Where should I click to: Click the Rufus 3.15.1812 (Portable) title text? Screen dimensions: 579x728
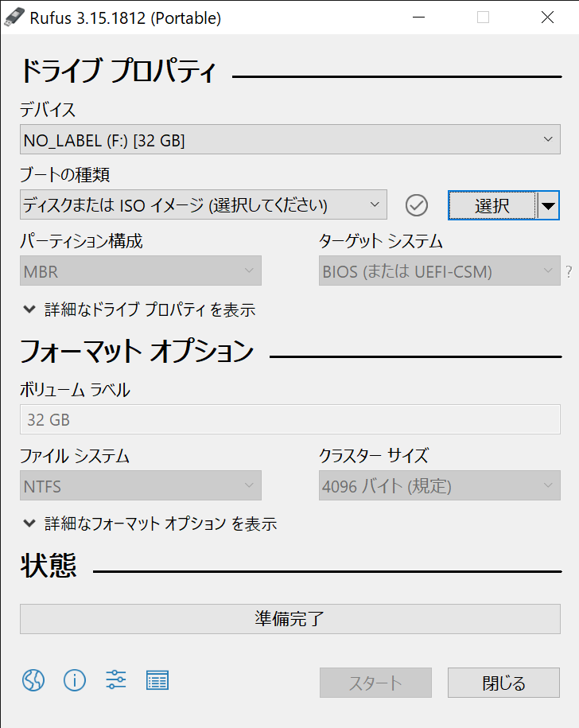point(126,18)
